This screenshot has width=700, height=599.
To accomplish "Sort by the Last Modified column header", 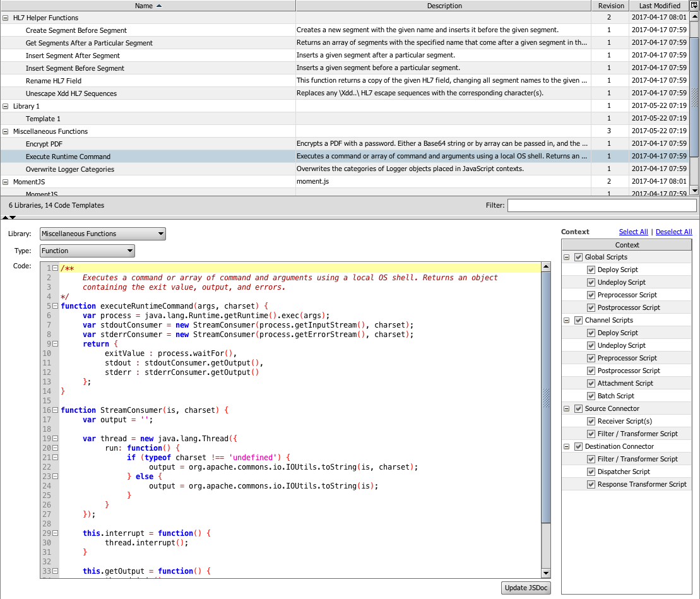I will (659, 6).
